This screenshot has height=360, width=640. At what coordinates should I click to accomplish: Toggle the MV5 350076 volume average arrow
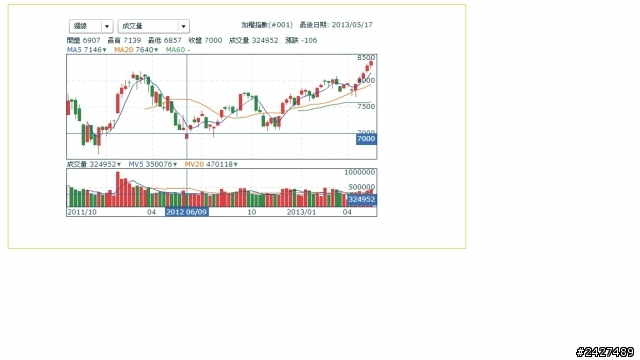(x=175, y=164)
